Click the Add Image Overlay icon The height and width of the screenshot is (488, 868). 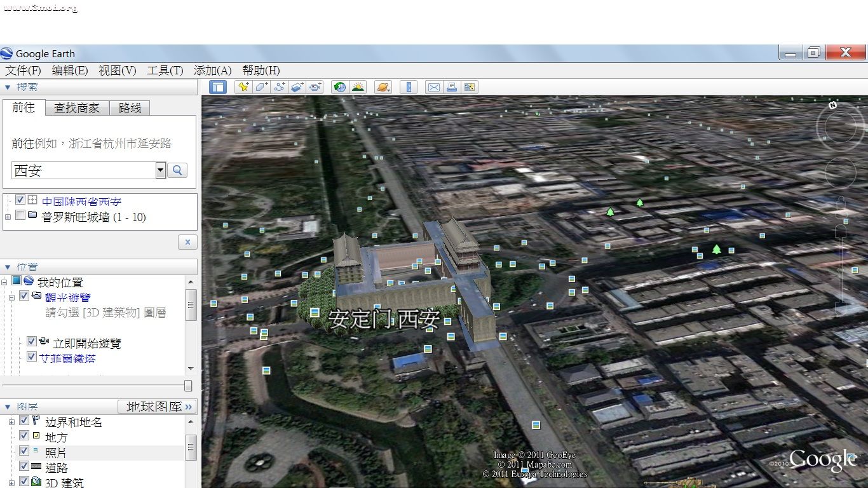pos(297,87)
